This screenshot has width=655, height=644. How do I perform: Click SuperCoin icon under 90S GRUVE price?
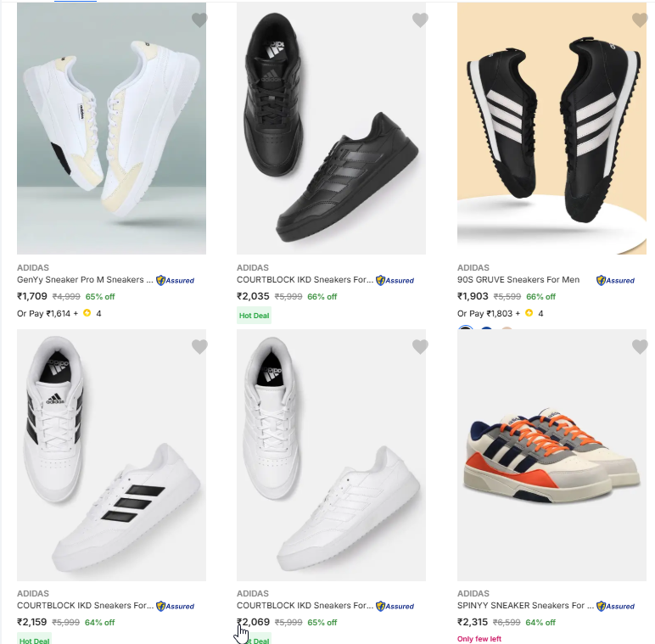529,313
